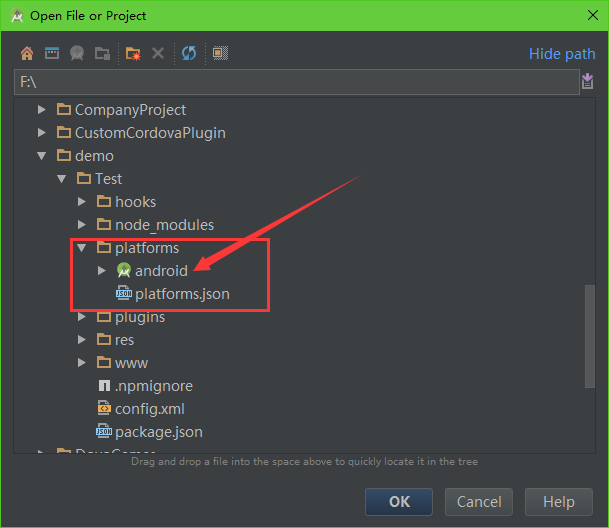Click the .npmignore file icon
Viewport: 609px width, 528px height.
pos(104,385)
